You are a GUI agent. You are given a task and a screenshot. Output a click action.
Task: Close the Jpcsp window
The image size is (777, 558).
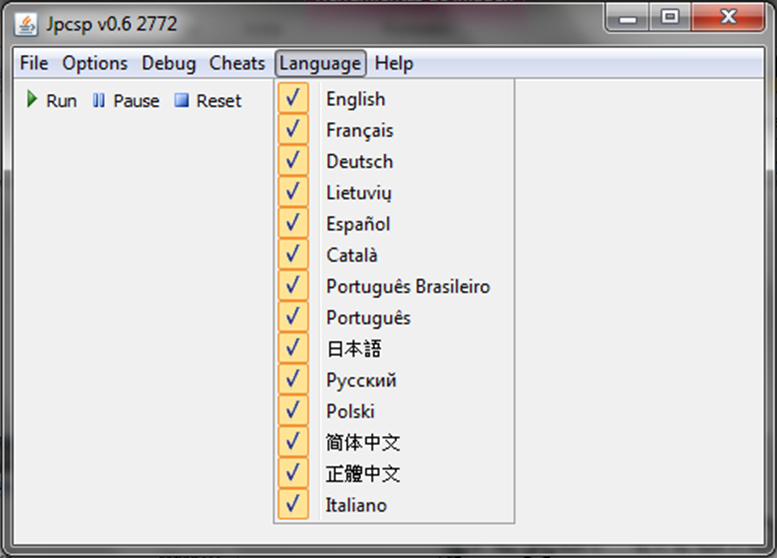coord(728,18)
